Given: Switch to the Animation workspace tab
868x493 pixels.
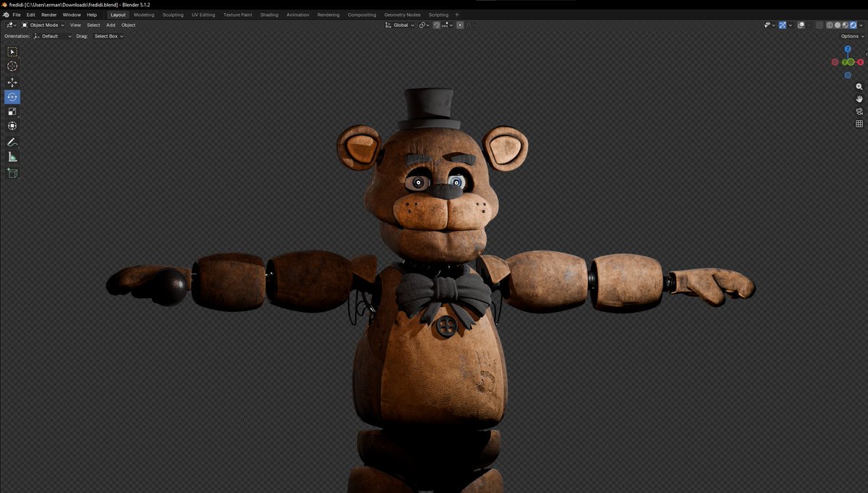Looking at the screenshot, I should click(297, 14).
